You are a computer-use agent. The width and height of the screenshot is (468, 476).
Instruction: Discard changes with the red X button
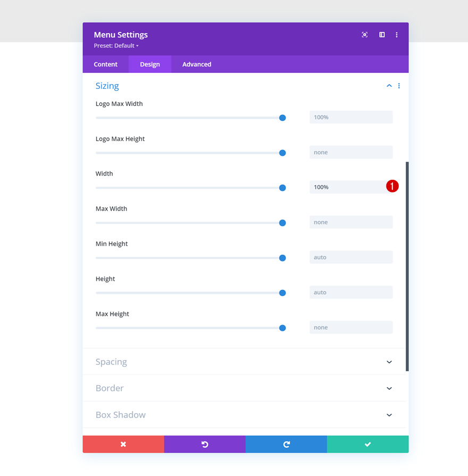(x=123, y=444)
